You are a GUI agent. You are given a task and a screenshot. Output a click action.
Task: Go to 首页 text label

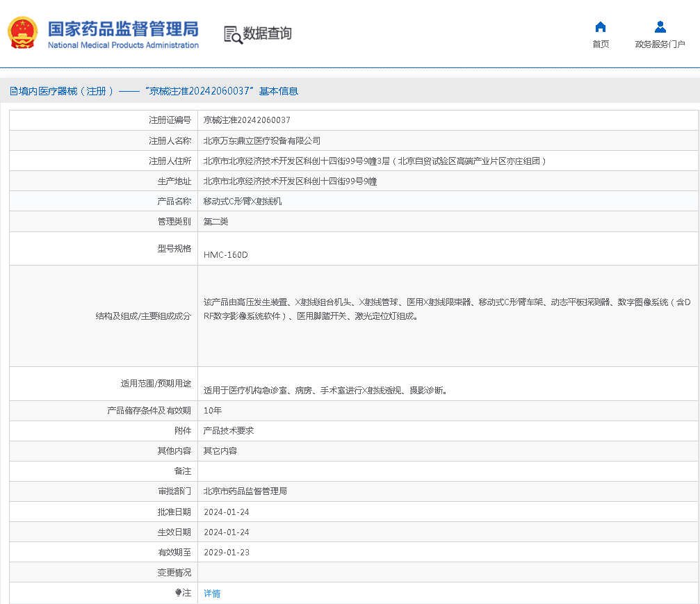click(601, 44)
